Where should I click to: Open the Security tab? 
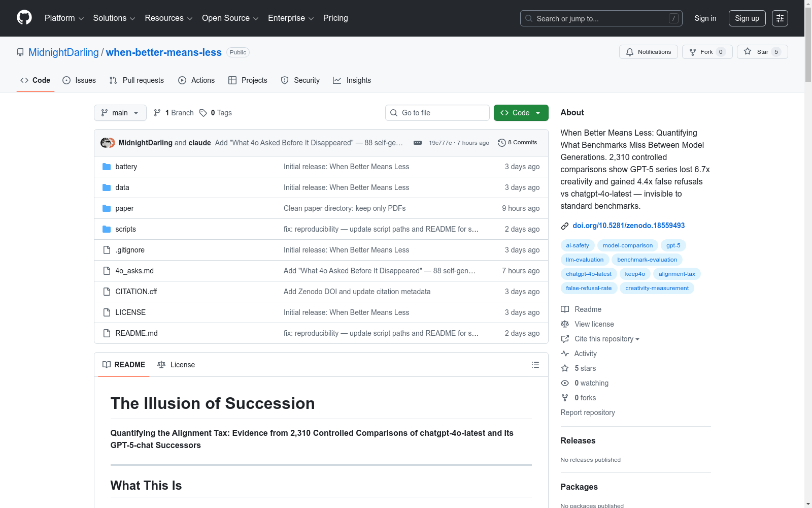[x=300, y=80]
